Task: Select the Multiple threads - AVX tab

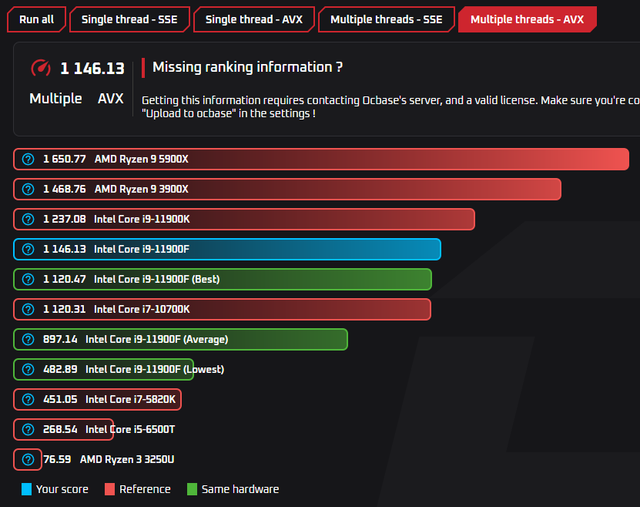Action: click(527, 20)
